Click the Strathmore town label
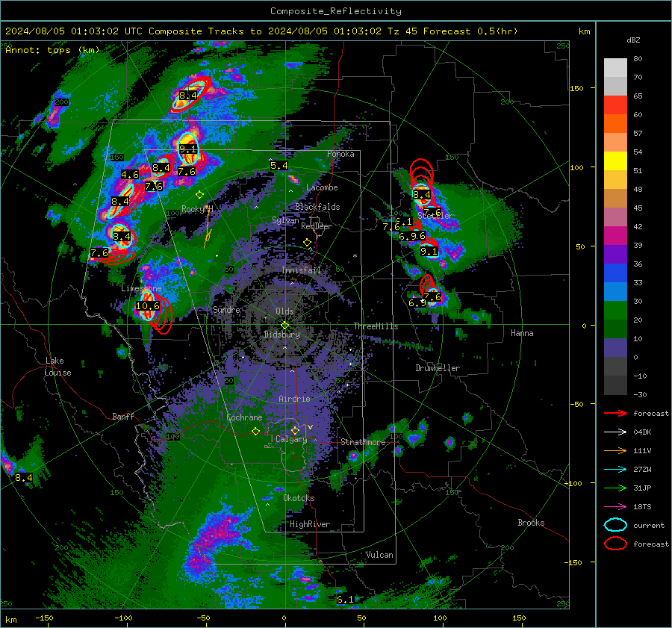 363,442
